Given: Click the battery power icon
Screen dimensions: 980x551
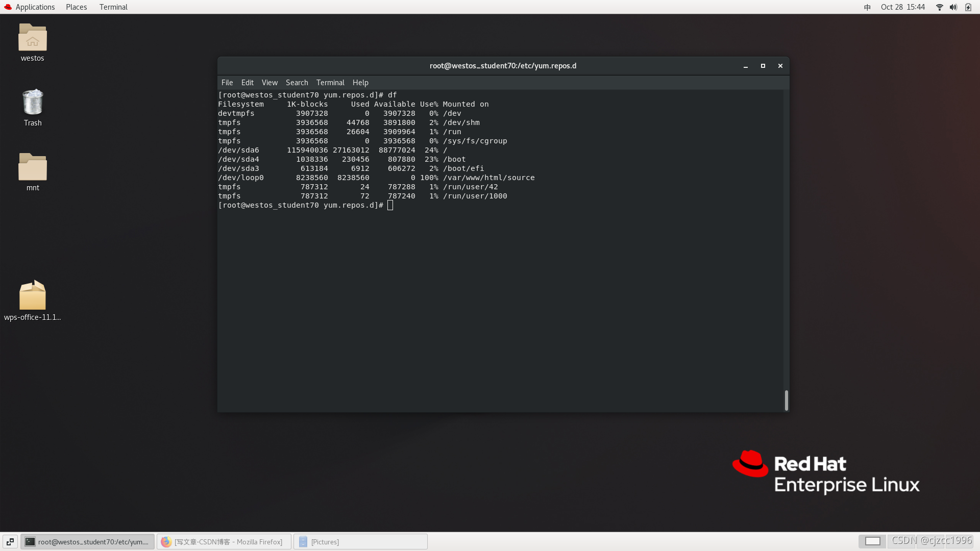Looking at the screenshot, I should tap(968, 7).
